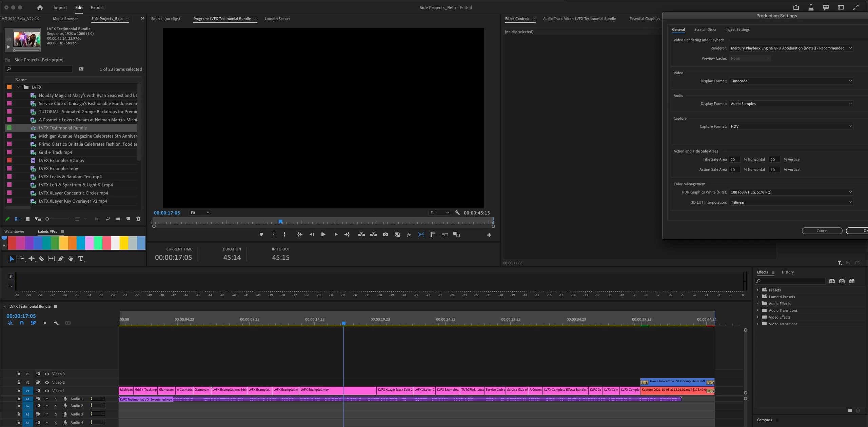The image size is (868, 427).
Task: Pick the yellow label color swatch
Action: pos(124,243)
